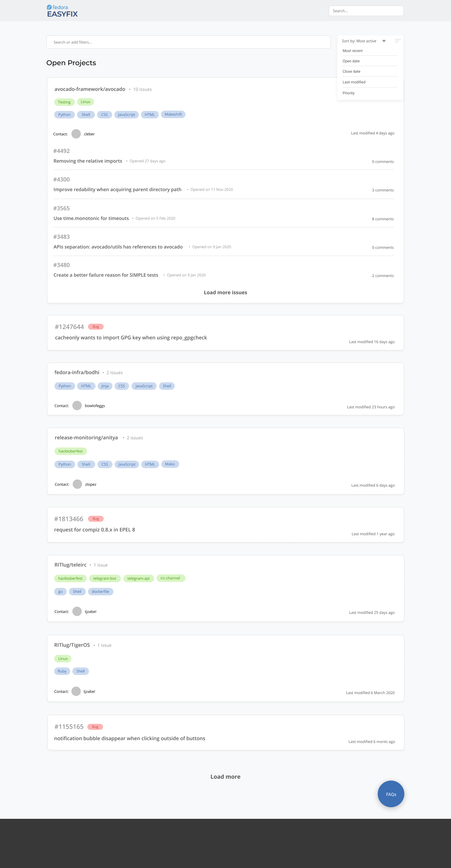Screen dimensions: 451x868
Task: Open issue Removing the relative imports
Action: pyautogui.click(x=88, y=161)
